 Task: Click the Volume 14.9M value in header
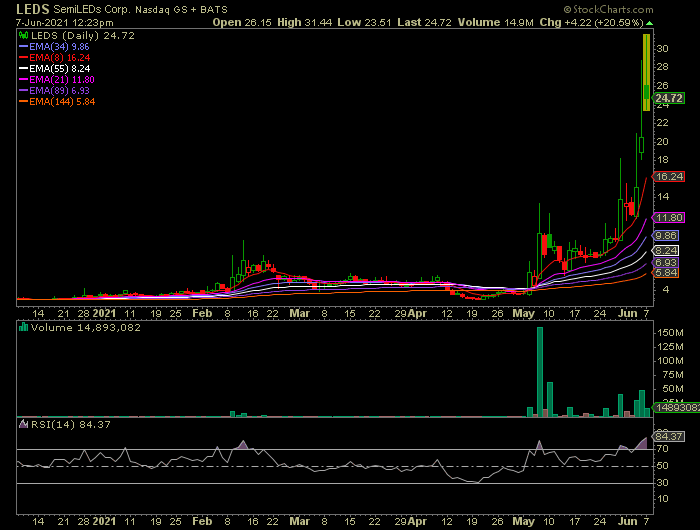coord(496,22)
